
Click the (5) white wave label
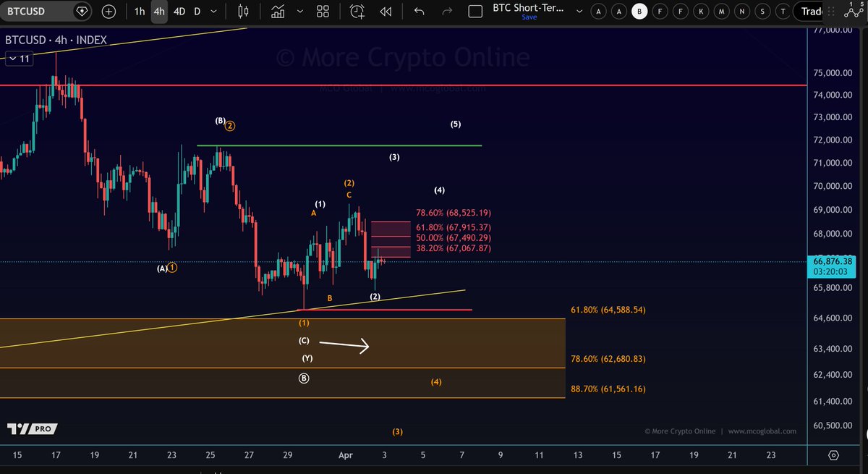click(456, 124)
